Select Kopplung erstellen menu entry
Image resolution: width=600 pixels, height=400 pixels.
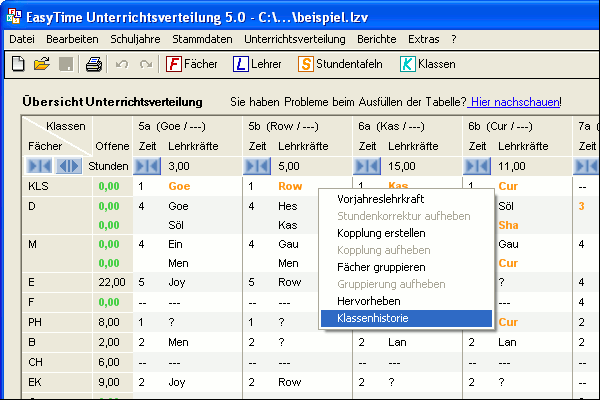tap(368, 233)
